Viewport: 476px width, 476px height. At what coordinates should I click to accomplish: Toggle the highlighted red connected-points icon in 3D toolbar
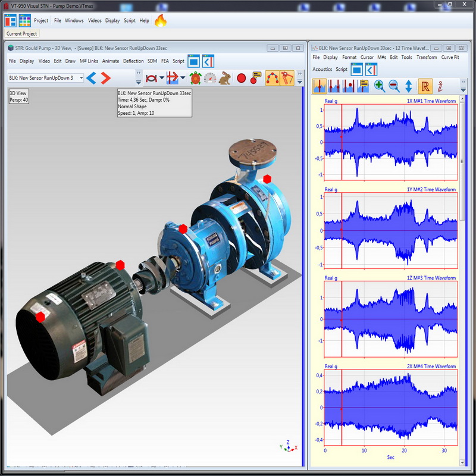(x=273, y=78)
